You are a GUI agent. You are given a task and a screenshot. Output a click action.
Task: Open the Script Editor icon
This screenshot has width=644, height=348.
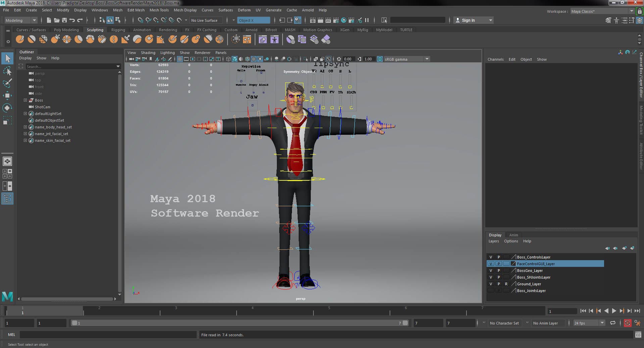click(638, 335)
